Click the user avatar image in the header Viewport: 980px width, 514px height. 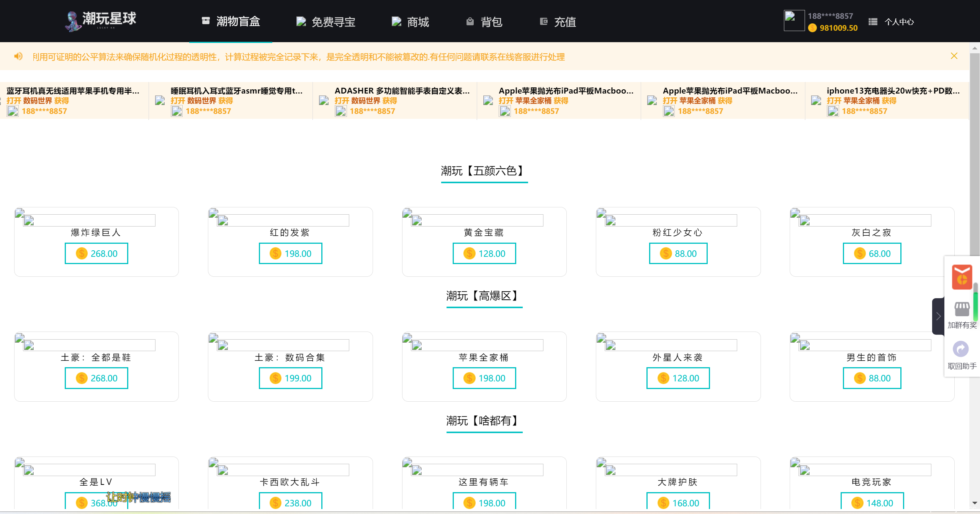[794, 20]
